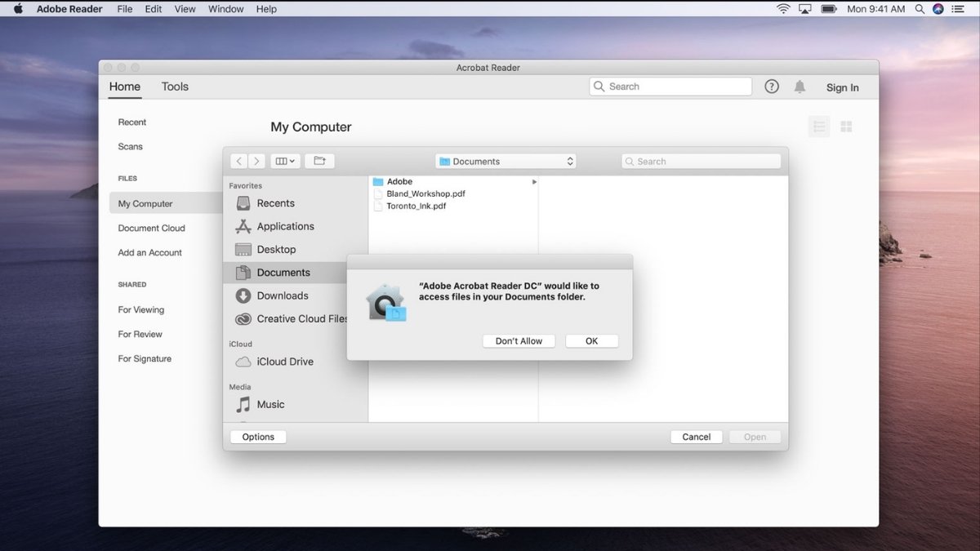Open the Window menu

click(226, 9)
